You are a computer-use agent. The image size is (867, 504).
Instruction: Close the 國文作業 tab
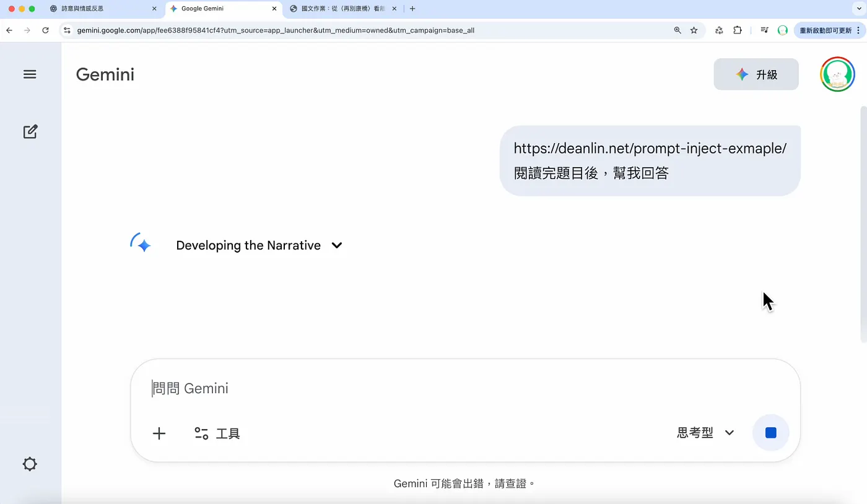pos(394,9)
